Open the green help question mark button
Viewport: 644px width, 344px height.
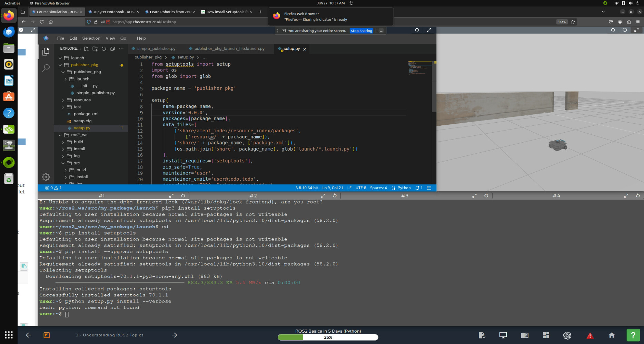tap(633, 335)
